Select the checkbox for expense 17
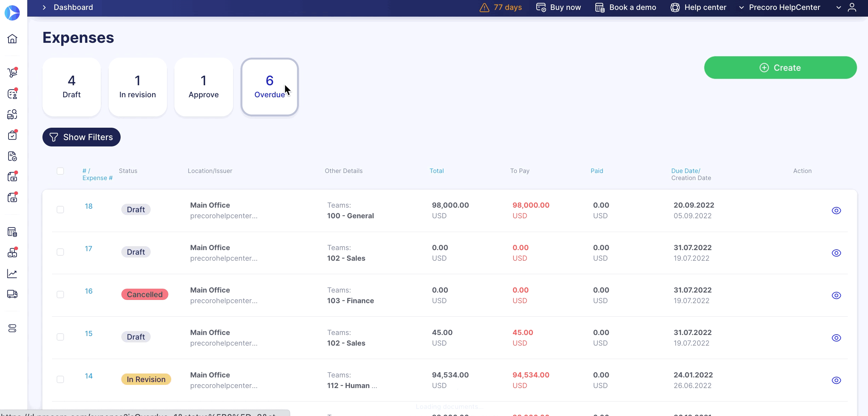 coord(60,252)
